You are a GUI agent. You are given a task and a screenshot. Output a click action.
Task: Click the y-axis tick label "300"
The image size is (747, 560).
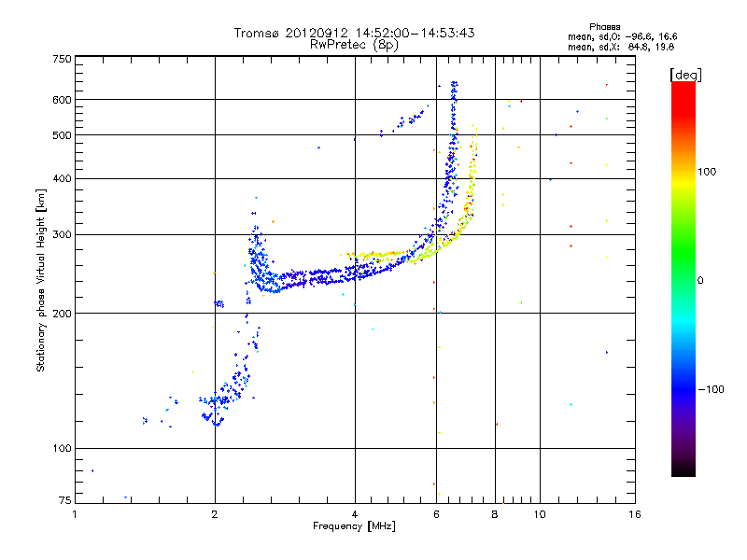point(63,235)
